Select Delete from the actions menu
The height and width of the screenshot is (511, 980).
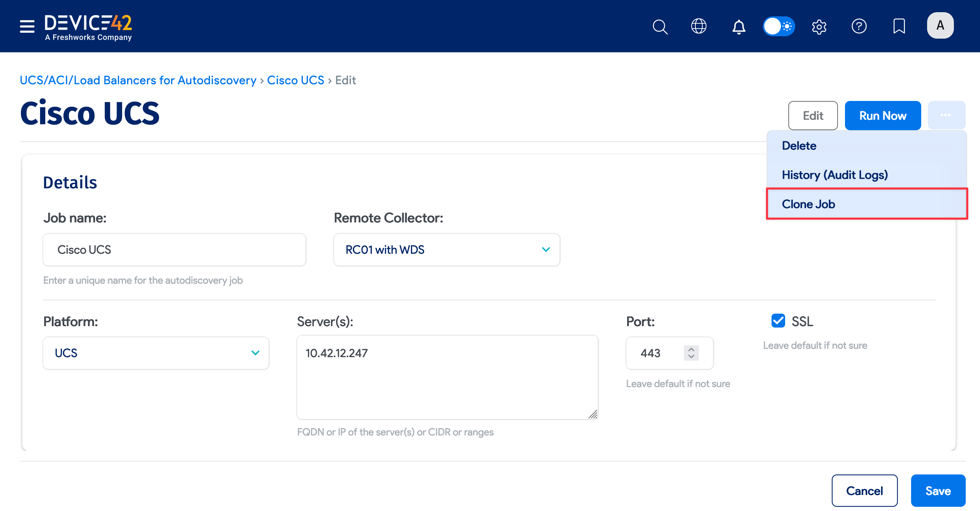(799, 146)
